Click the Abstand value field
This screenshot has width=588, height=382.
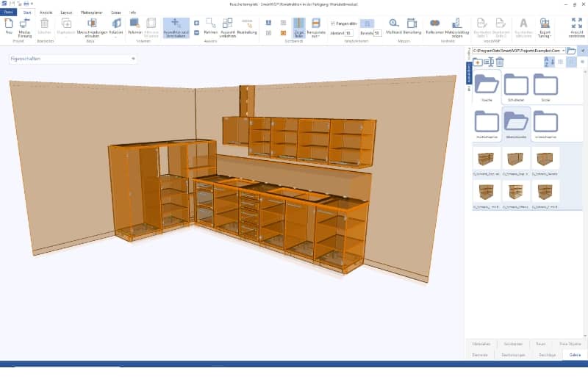coord(348,33)
